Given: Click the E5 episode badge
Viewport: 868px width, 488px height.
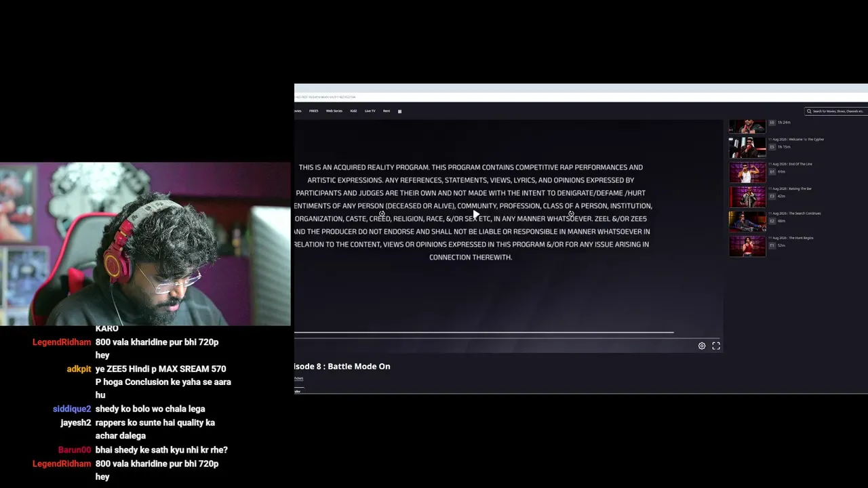Looking at the screenshot, I should coord(772,147).
